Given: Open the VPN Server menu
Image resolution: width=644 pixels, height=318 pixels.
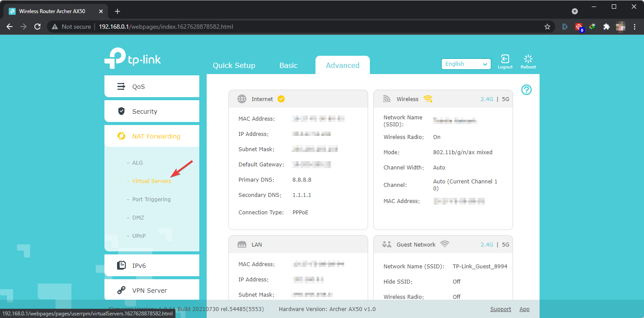Looking at the screenshot, I should pyautogui.click(x=152, y=290).
